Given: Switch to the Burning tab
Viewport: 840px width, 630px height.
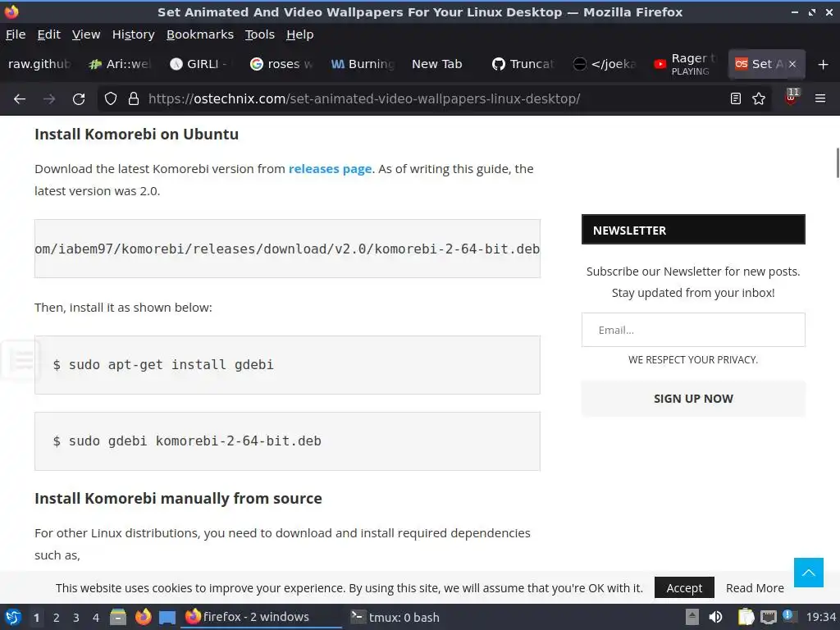Looking at the screenshot, I should [x=363, y=64].
